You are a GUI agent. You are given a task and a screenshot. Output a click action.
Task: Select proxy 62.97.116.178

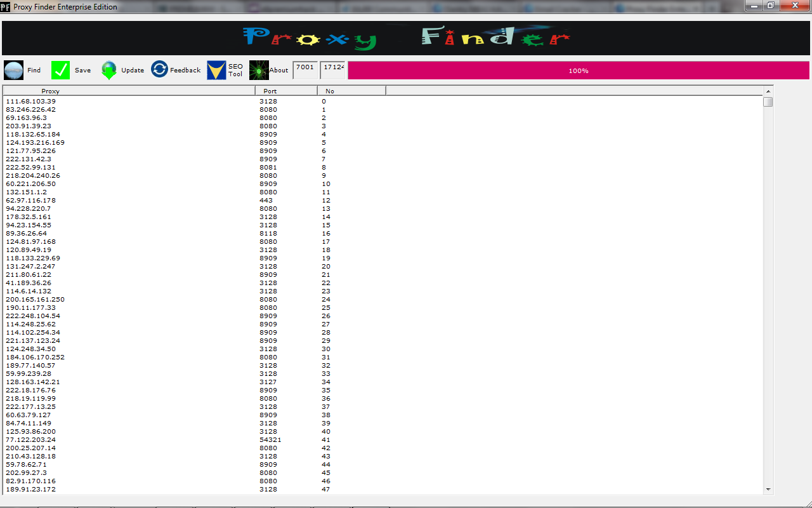tap(31, 200)
